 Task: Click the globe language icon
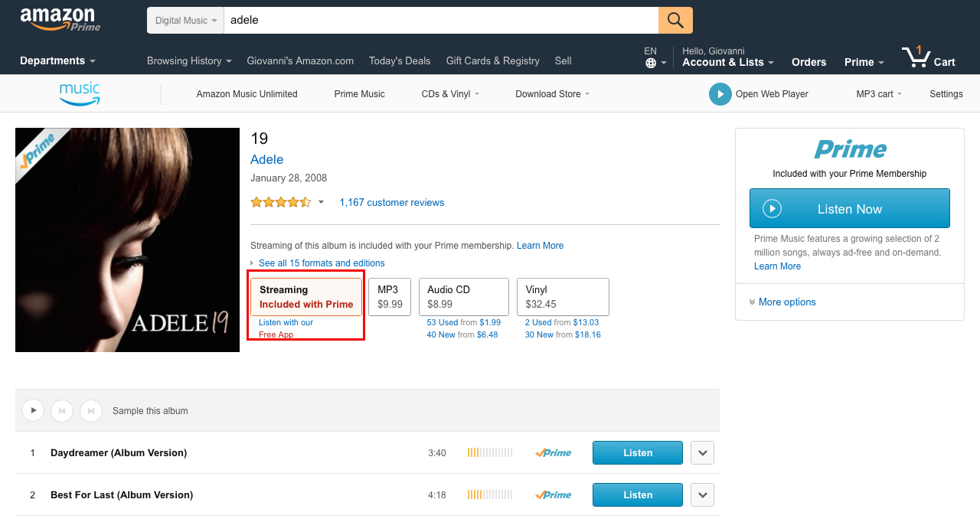coord(651,64)
